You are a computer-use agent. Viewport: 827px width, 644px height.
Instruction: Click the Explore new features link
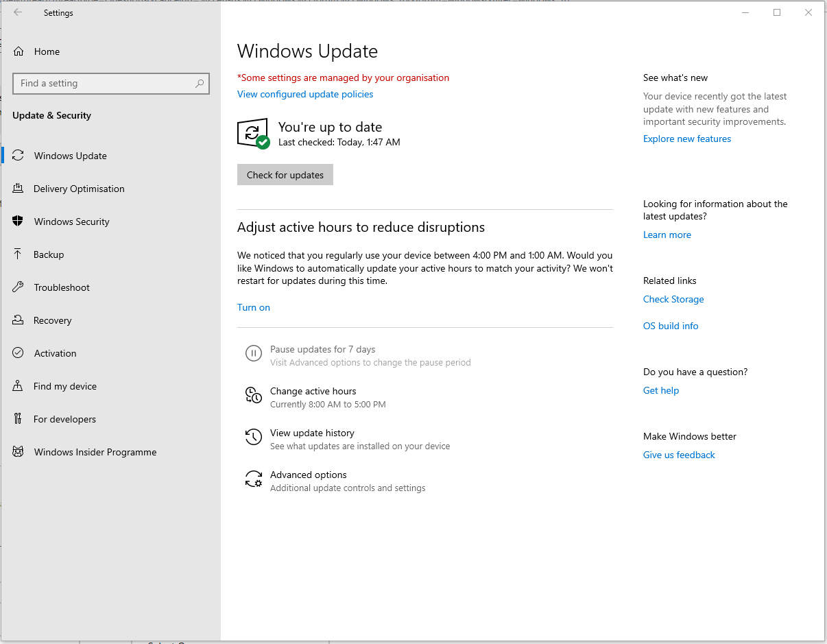point(687,139)
